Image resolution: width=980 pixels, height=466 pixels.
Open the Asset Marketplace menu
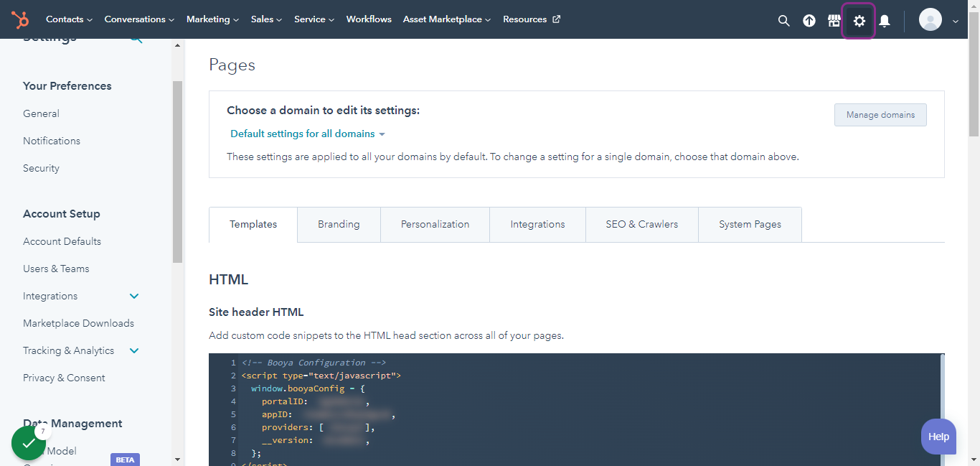[x=447, y=19]
